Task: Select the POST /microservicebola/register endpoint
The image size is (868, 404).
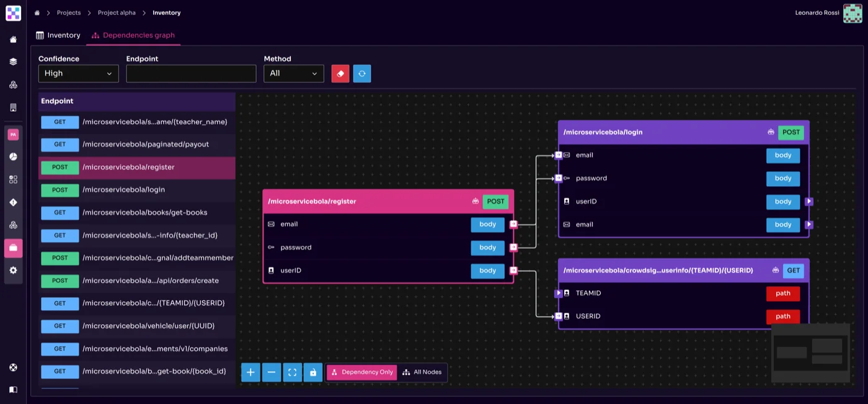Action: pos(136,167)
